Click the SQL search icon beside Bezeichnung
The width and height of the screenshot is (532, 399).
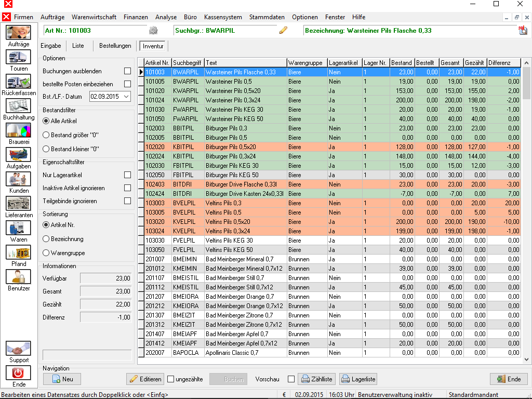[x=523, y=30]
